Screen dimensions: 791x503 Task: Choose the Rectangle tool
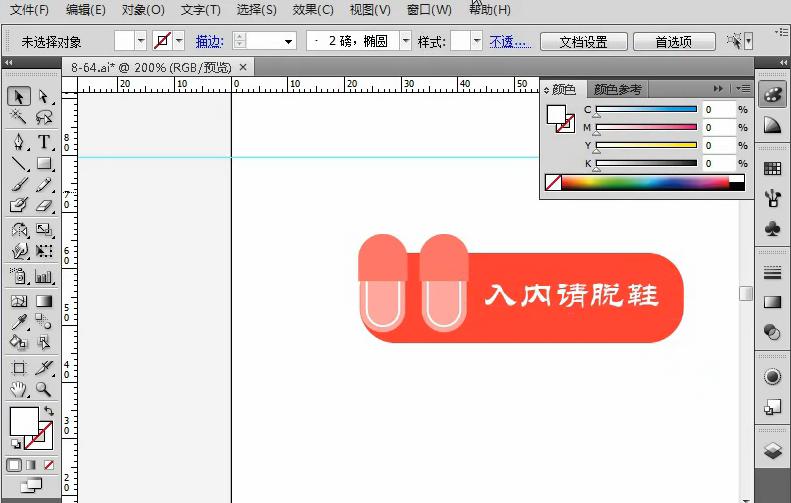[44, 163]
